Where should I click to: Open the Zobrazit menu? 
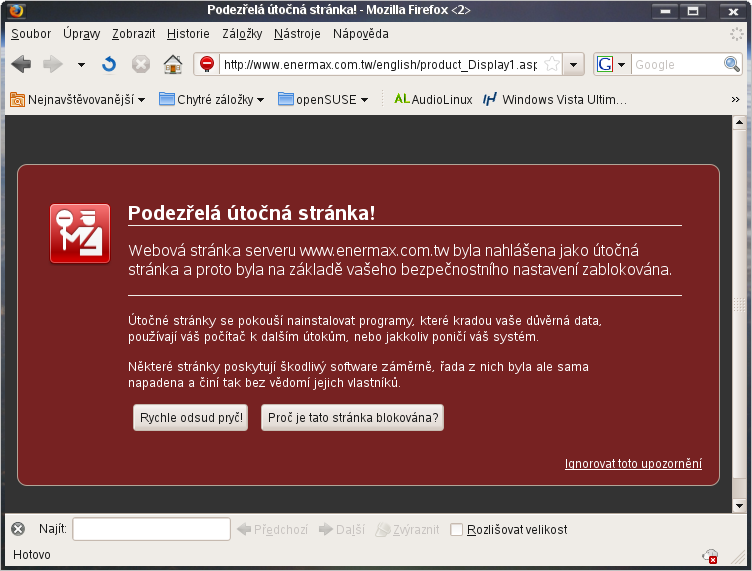(x=133, y=34)
